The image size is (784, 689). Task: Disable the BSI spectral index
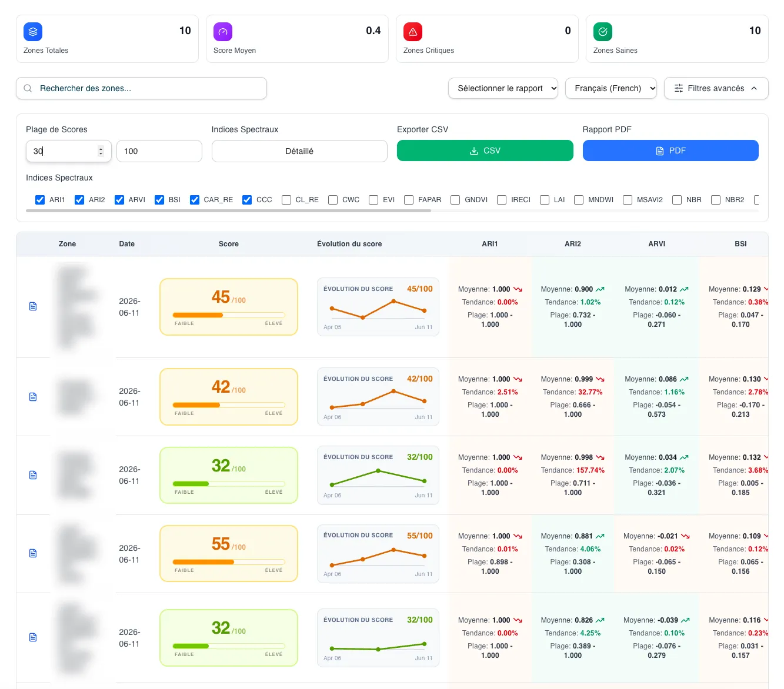pyautogui.click(x=159, y=200)
